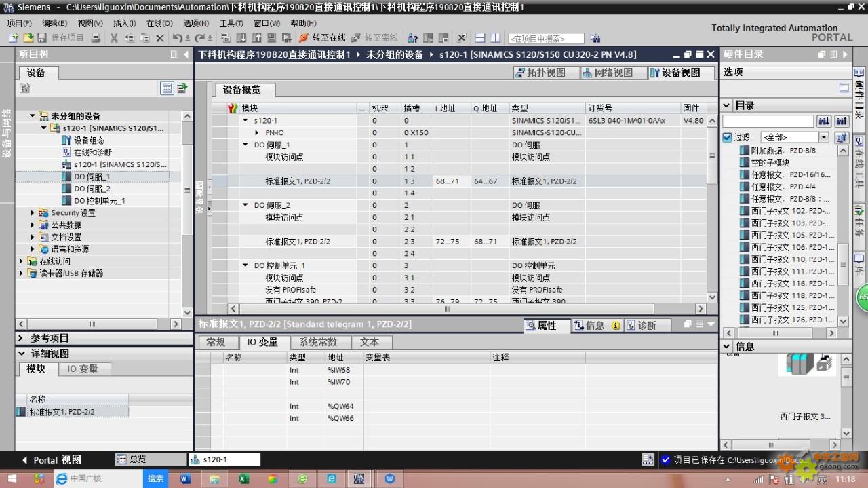This screenshot has height=488, width=868.
Task: Create a new project via toolbar icon
Action: pos(13,38)
